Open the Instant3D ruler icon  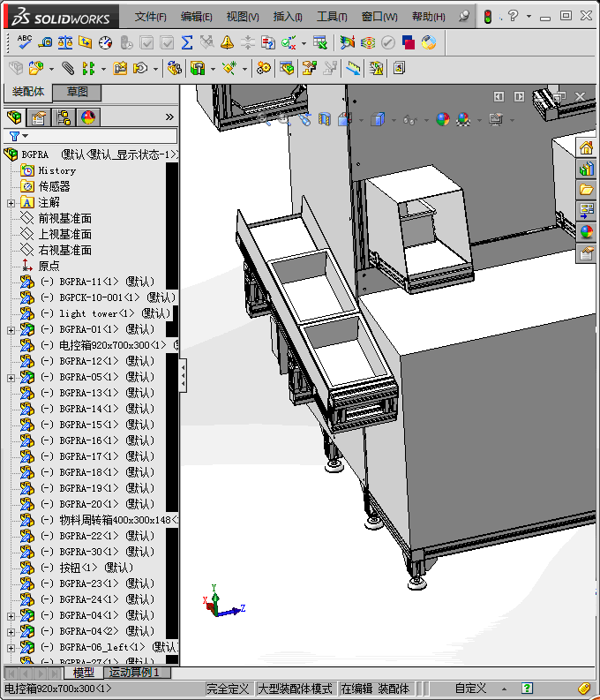pyautogui.click(x=353, y=68)
